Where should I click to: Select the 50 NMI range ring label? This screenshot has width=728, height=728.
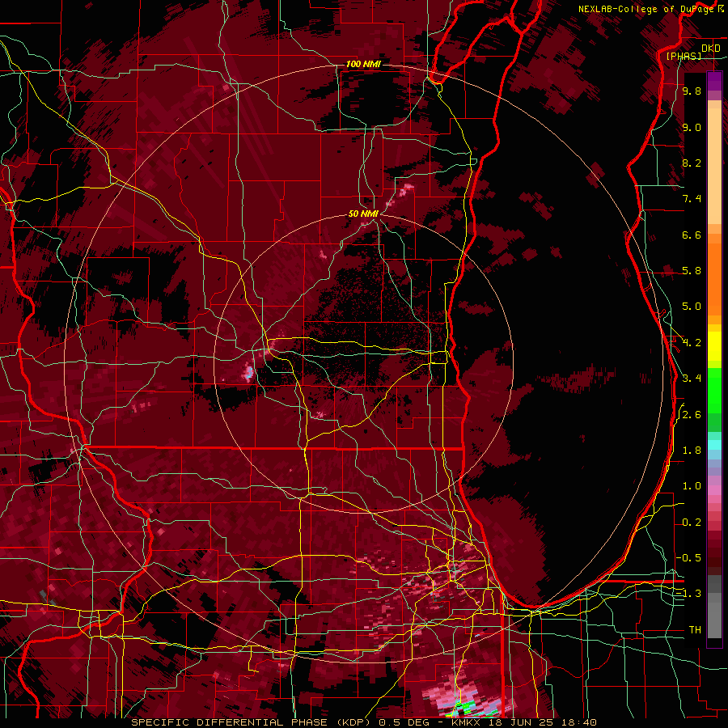363,214
